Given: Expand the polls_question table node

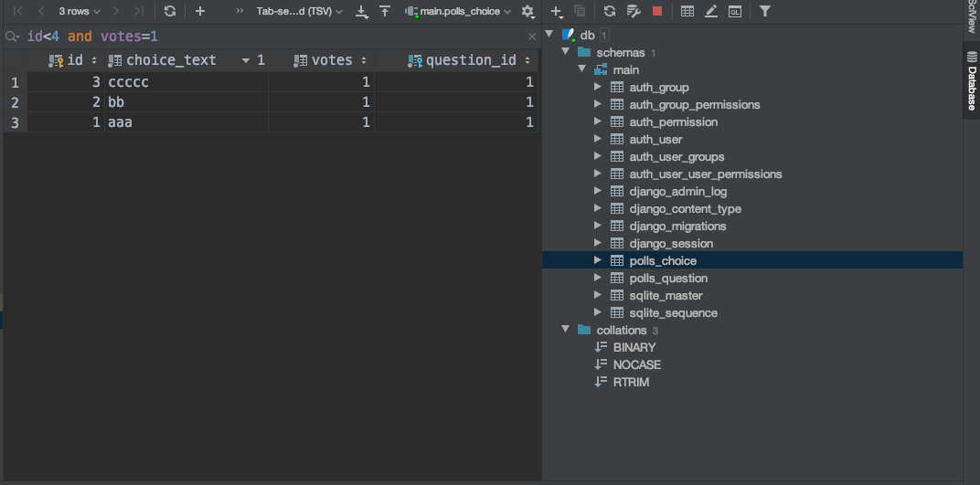Looking at the screenshot, I should [x=598, y=278].
